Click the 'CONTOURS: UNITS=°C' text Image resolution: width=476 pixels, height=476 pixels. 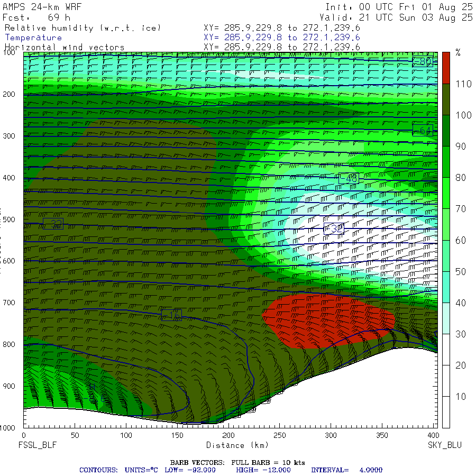(118, 470)
